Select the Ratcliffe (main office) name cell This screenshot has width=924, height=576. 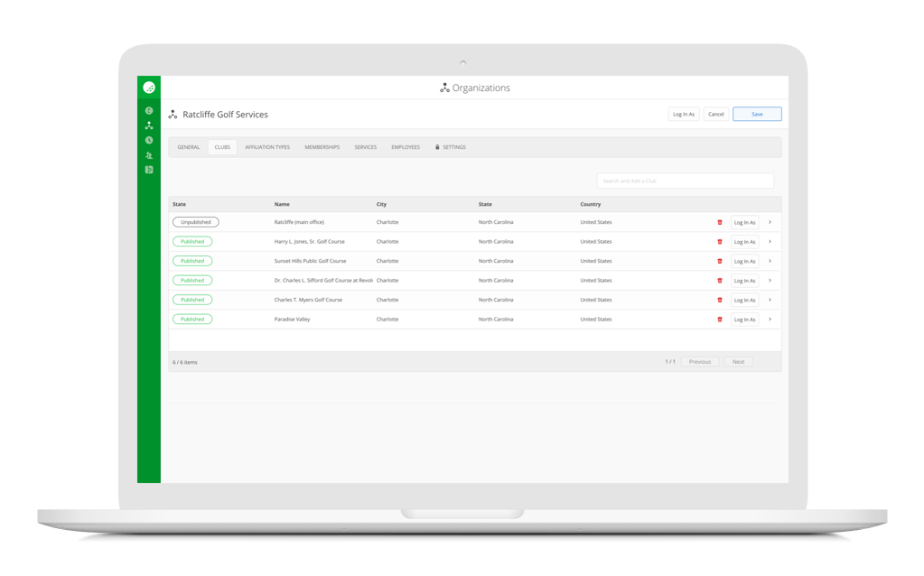pyautogui.click(x=299, y=222)
